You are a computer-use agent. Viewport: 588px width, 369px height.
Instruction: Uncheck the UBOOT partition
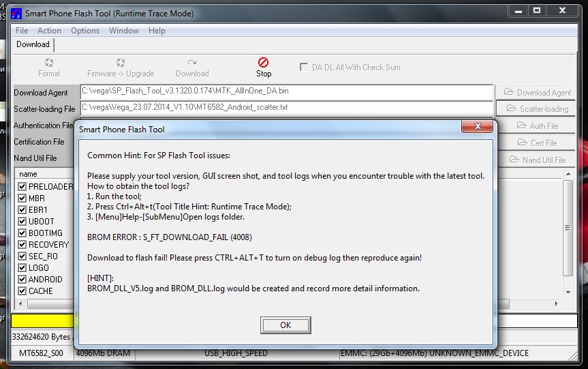tap(22, 222)
